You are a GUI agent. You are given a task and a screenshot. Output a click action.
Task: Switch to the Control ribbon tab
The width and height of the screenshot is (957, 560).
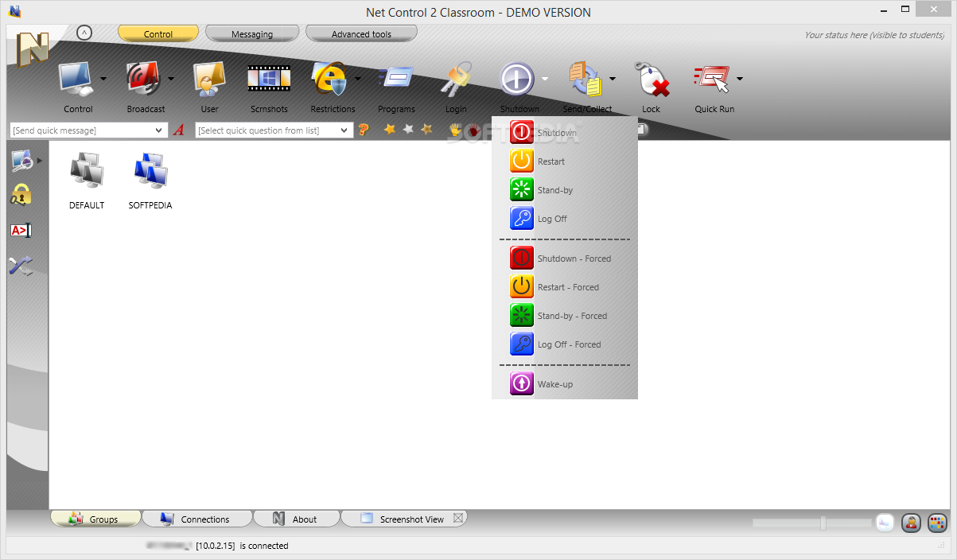[x=158, y=33]
